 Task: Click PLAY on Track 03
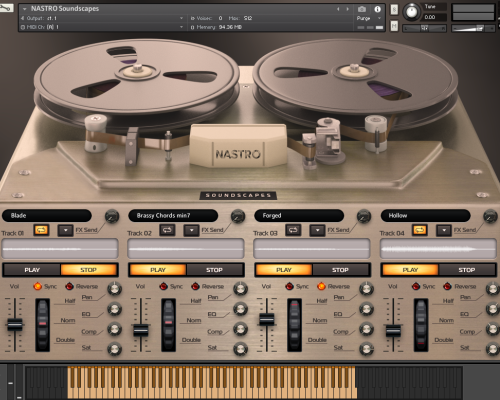coord(284,270)
